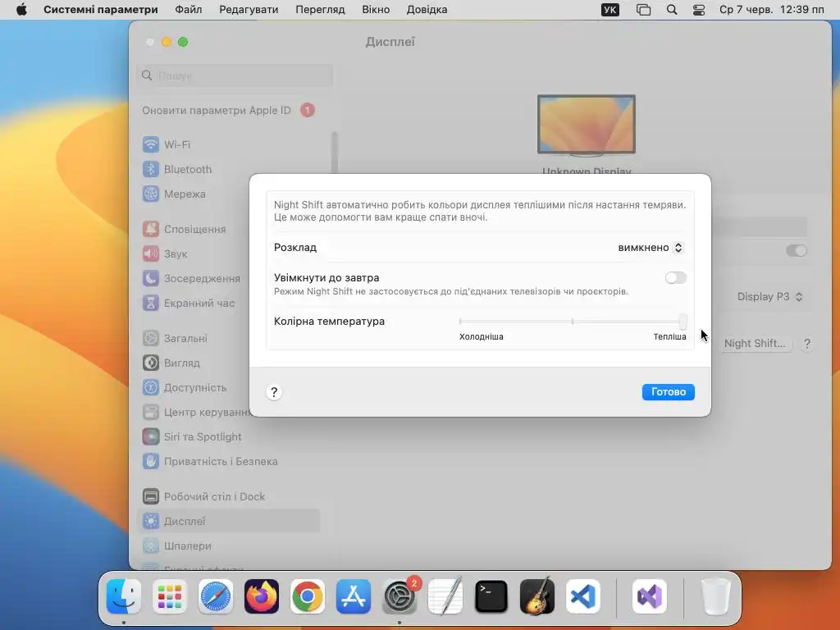Image resolution: width=840 pixels, height=630 pixels.
Task: Open Перегляд menu
Action: click(x=321, y=10)
